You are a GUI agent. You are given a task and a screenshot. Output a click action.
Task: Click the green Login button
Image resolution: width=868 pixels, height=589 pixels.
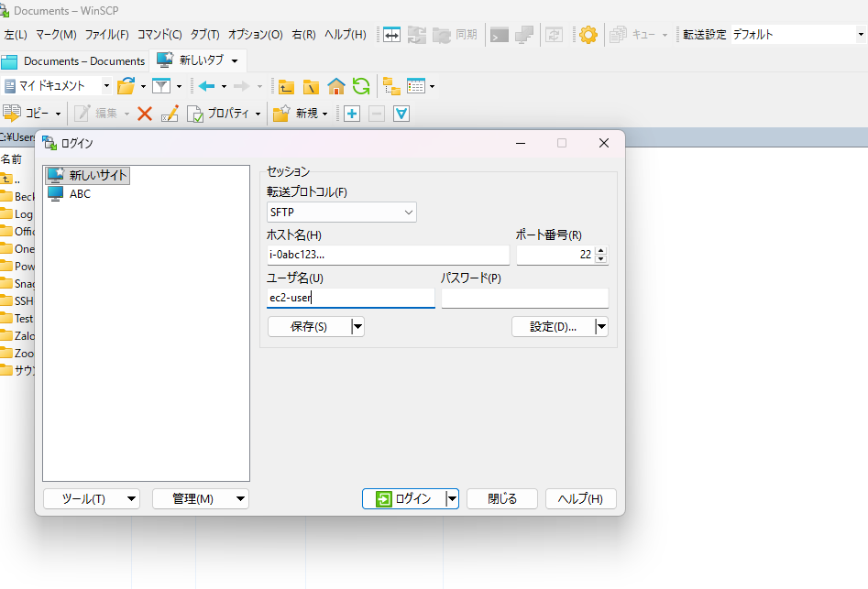pos(403,499)
